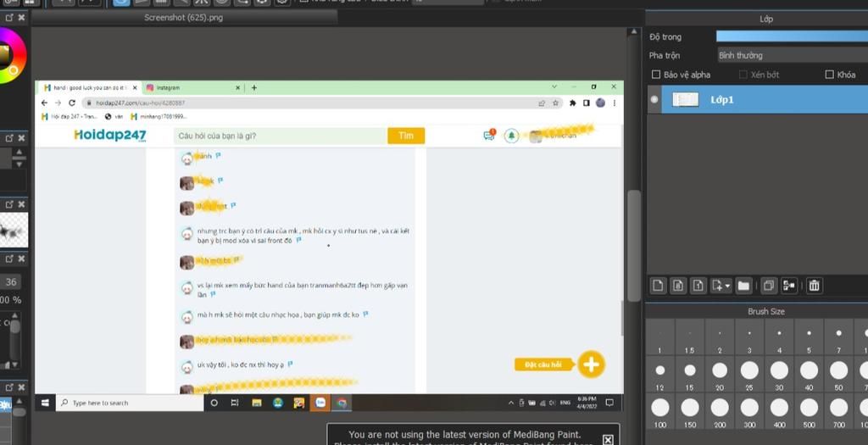The height and width of the screenshot is (445, 868).
Task: Close the brush preview panel
Action: 21,204
